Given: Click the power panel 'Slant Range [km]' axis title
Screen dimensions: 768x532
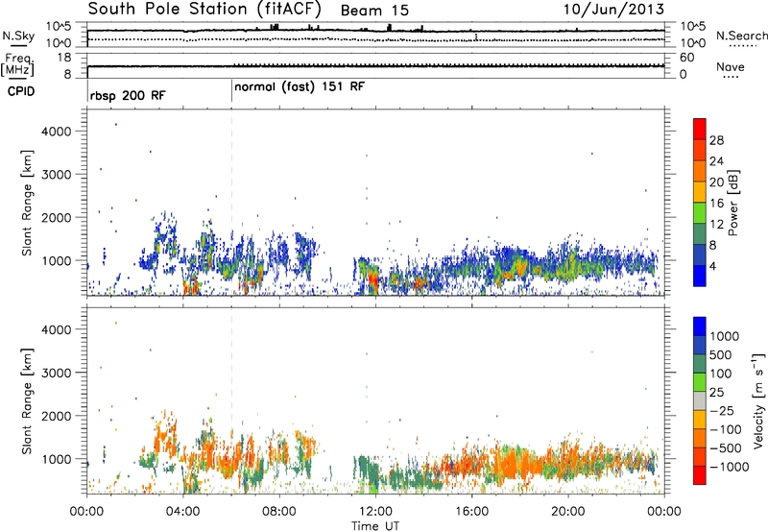Looking at the screenshot, I should point(27,203).
